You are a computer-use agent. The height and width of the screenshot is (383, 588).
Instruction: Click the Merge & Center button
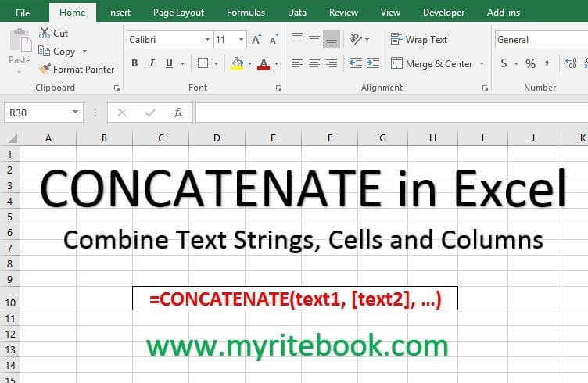(436, 63)
